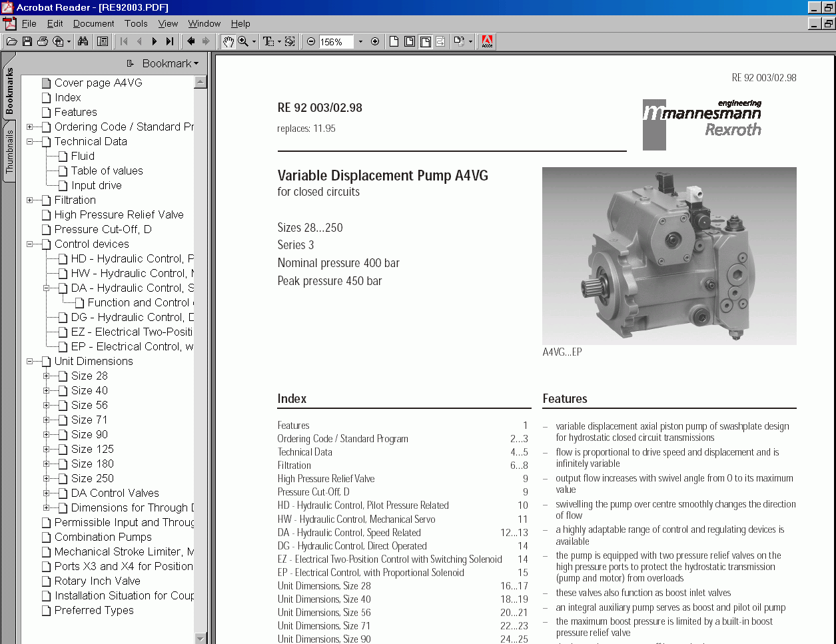Click the Open file toolbar icon
836x644 pixels.
[11, 41]
